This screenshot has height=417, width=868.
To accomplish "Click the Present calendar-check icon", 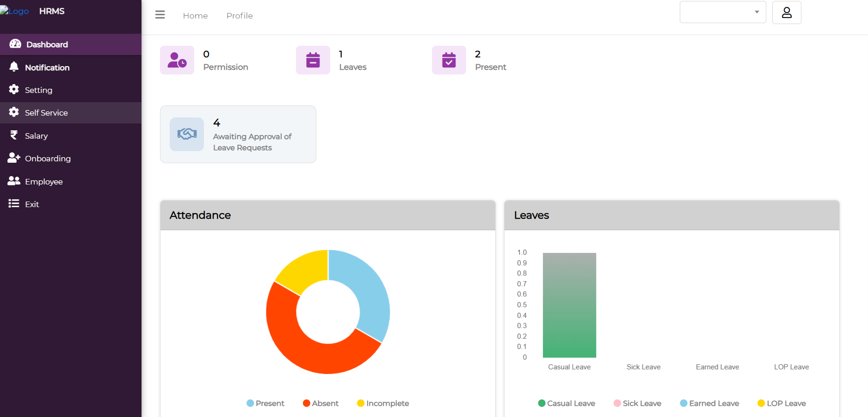I will [449, 60].
